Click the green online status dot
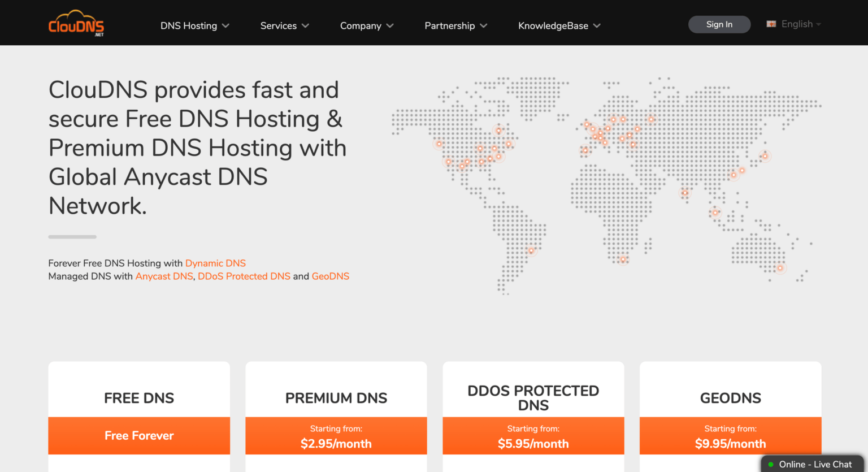 coord(770,465)
